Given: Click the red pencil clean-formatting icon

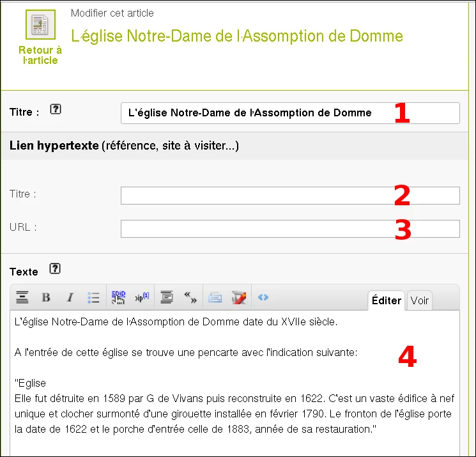Looking at the screenshot, I should coord(239,297).
